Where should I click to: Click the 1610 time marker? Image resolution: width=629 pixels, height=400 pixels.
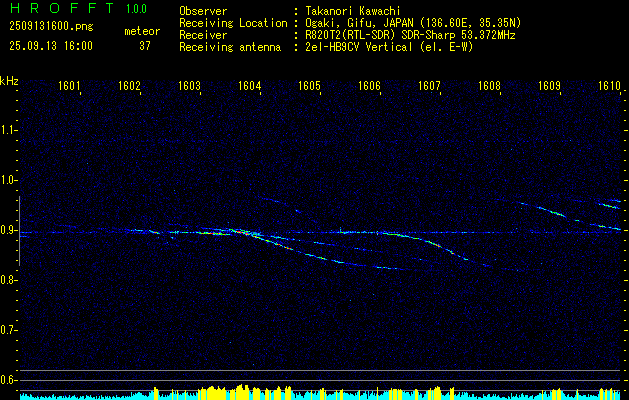pyautogui.click(x=610, y=85)
